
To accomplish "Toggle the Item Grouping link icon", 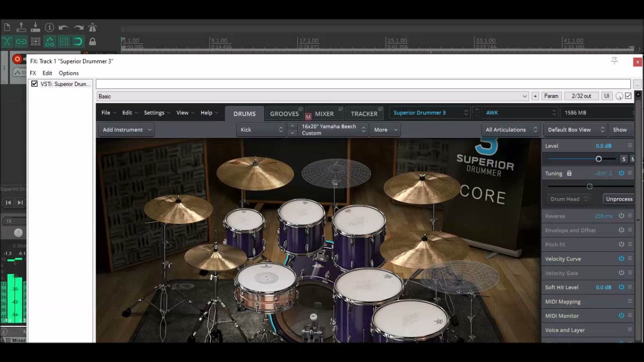I will coord(21,42).
